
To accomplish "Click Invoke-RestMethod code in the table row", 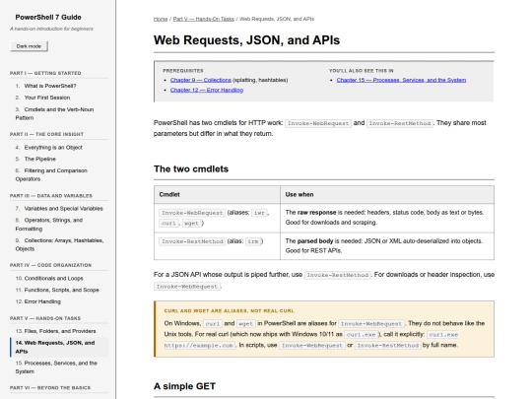I will pyautogui.click(x=192, y=241).
